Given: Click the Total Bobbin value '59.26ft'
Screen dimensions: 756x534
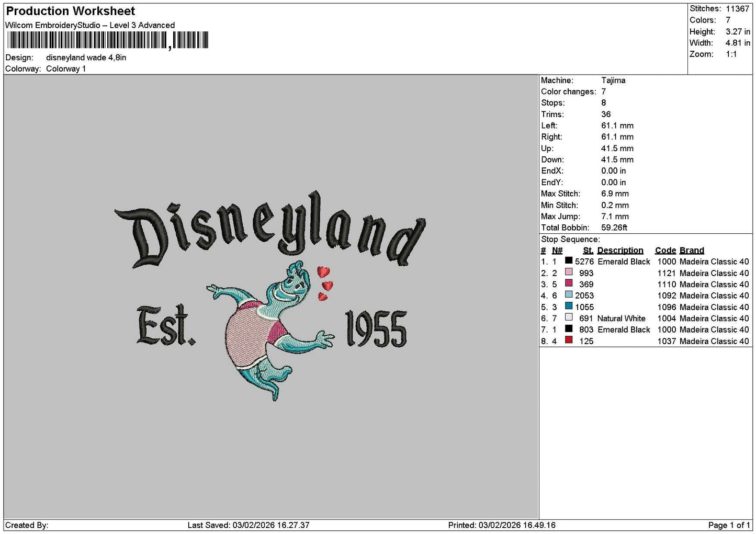Looking at the screenshot, I should [x=614, y=228].
